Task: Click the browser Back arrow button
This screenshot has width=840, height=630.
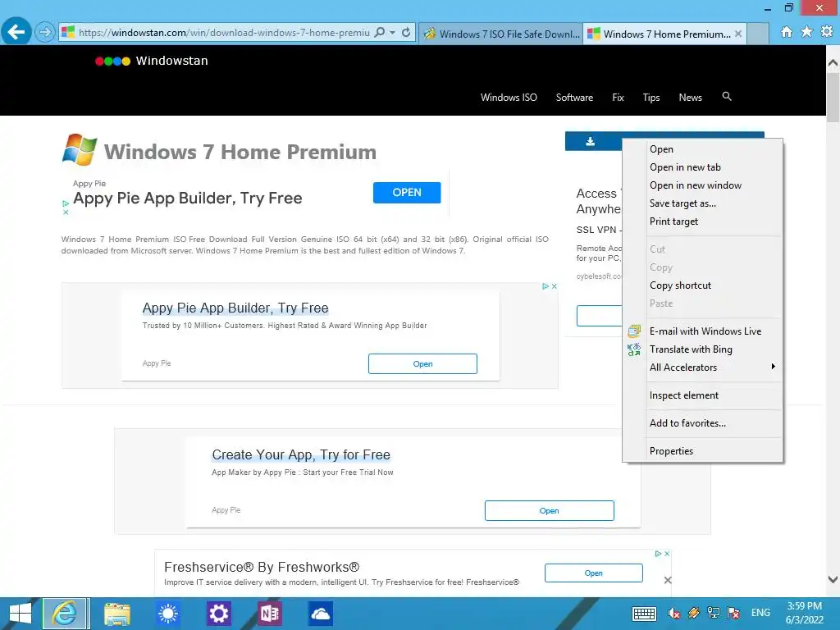Action: pos(16,32)
